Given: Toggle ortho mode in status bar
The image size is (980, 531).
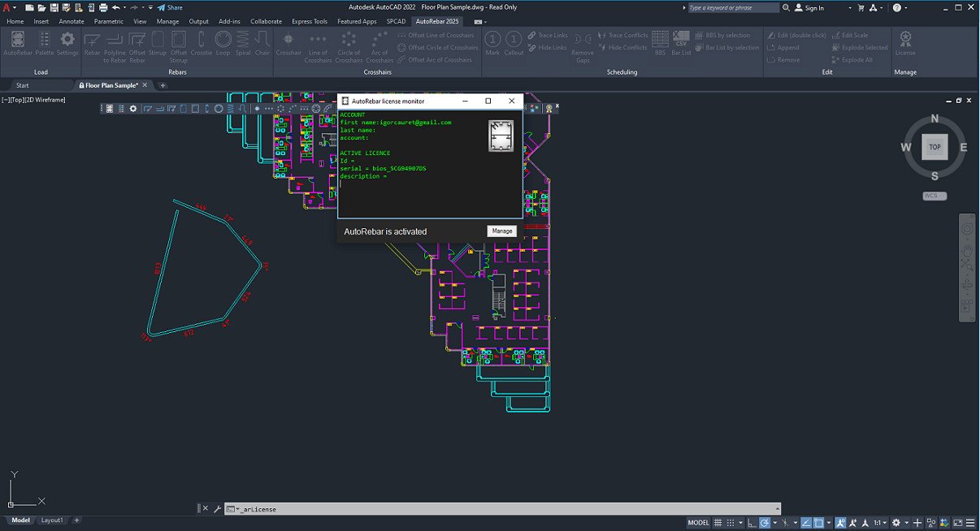Looking at the screenshot, I should coord(752,523).
